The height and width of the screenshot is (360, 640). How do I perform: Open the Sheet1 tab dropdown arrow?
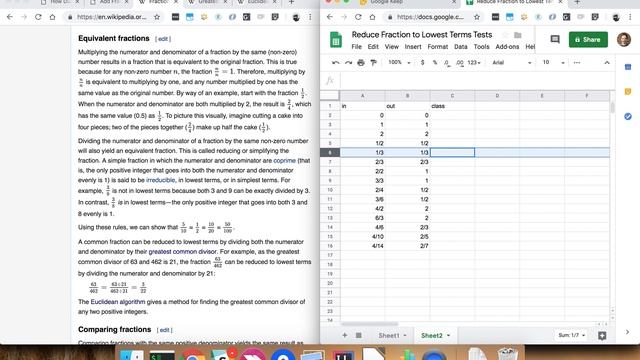pos(405,336)
